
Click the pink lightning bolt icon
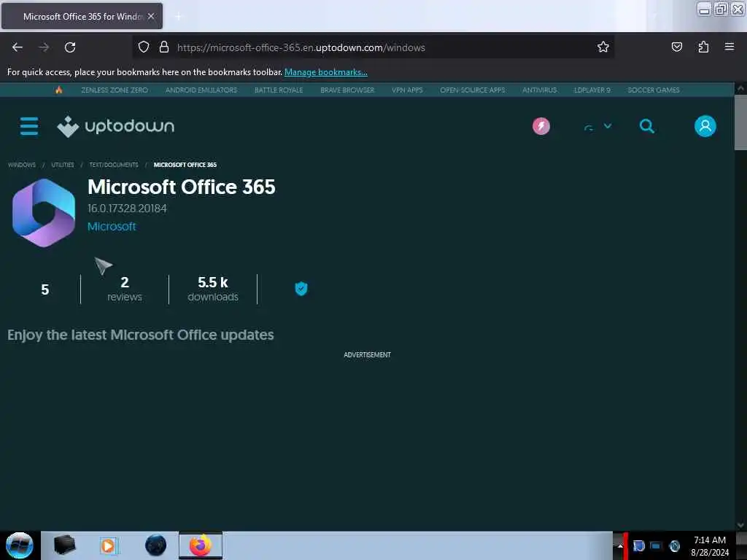[x=541, y=126]
